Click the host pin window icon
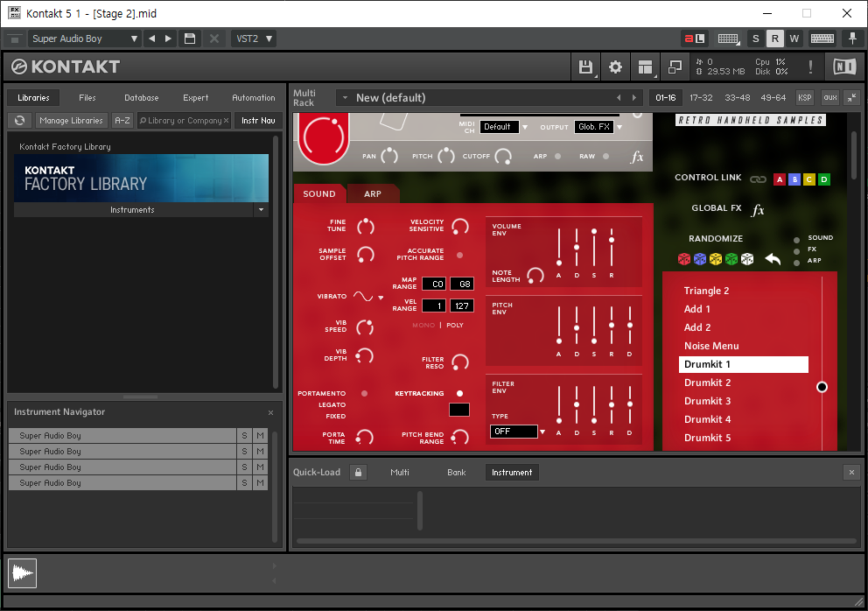 pos(852,39)
